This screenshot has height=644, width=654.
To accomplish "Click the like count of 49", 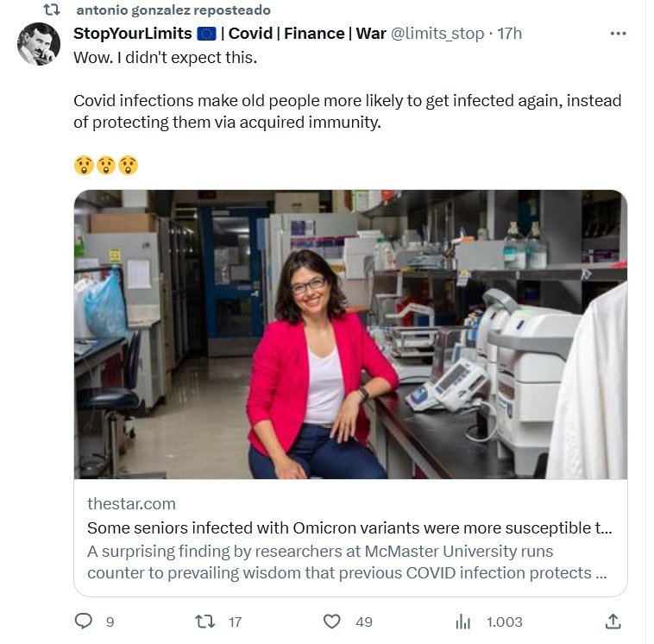I will coord(363,622).
